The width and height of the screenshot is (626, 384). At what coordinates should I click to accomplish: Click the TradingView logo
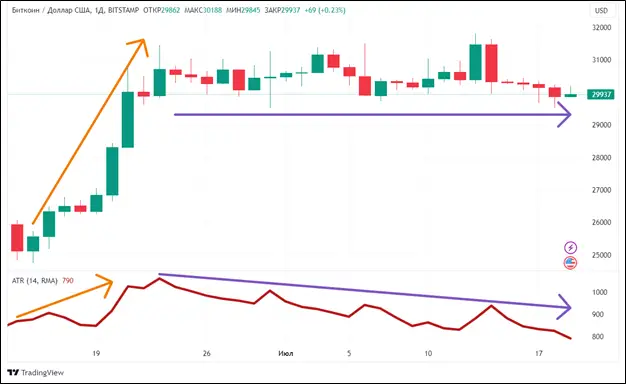13,372
